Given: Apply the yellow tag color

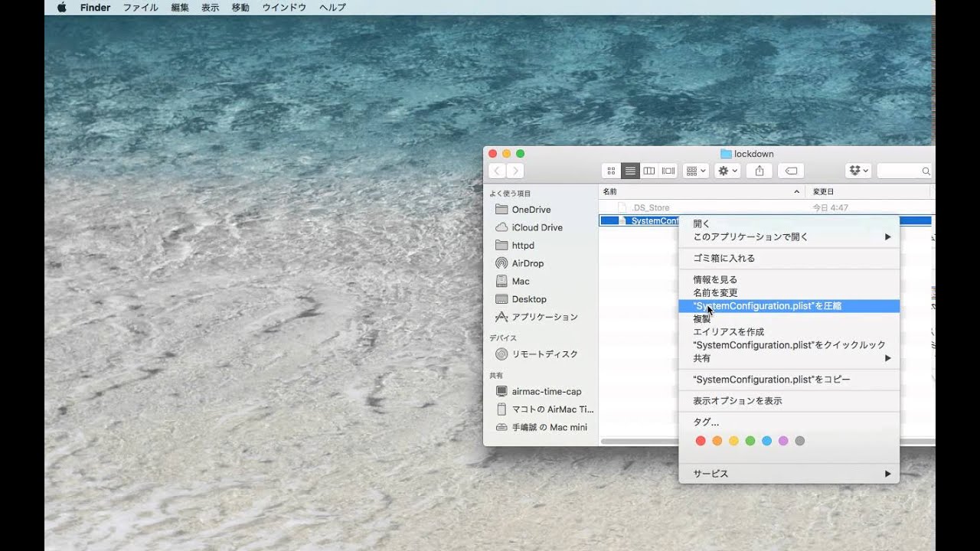Looking at the screenshot, I should click(733, 441).
